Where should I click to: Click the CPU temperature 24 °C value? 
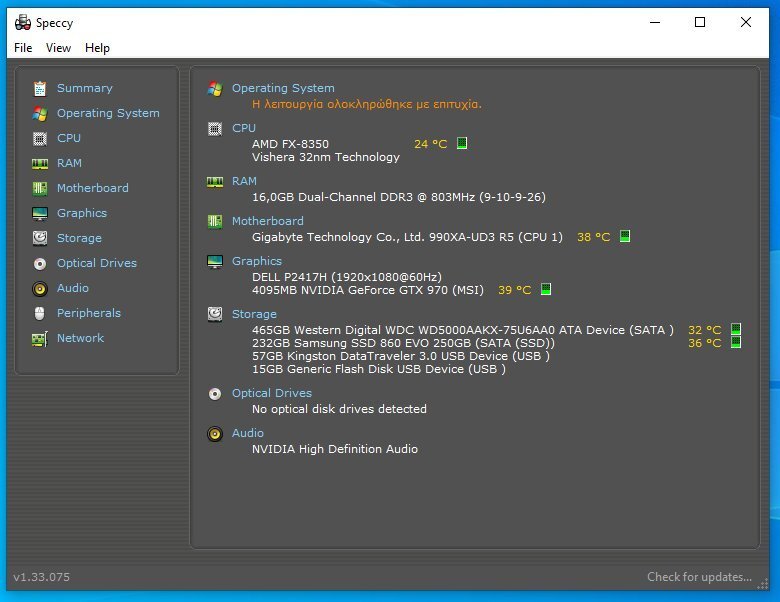(431, 144)
